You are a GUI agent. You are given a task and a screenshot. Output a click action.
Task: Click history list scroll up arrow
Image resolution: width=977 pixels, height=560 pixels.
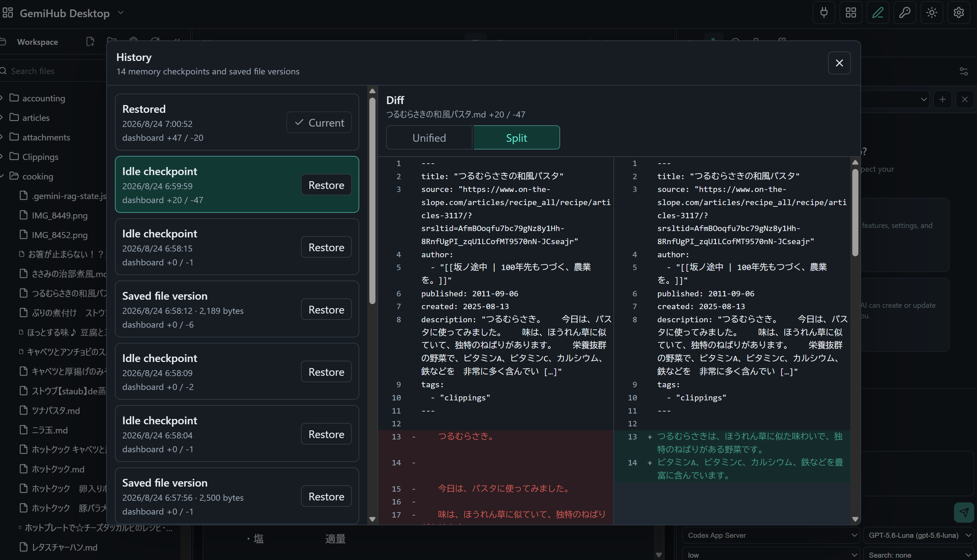pyautogui.click(x=372, y=91)
